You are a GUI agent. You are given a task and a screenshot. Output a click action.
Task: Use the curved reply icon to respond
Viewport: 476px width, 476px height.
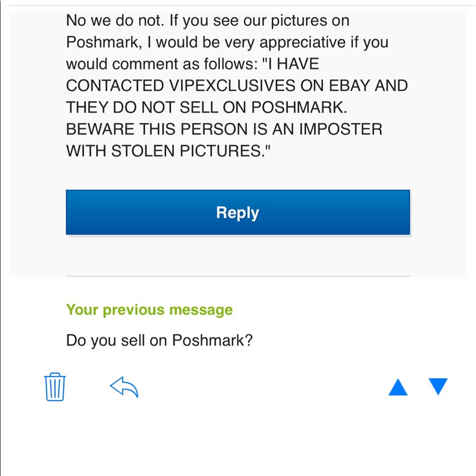click(x=123, y=387)
